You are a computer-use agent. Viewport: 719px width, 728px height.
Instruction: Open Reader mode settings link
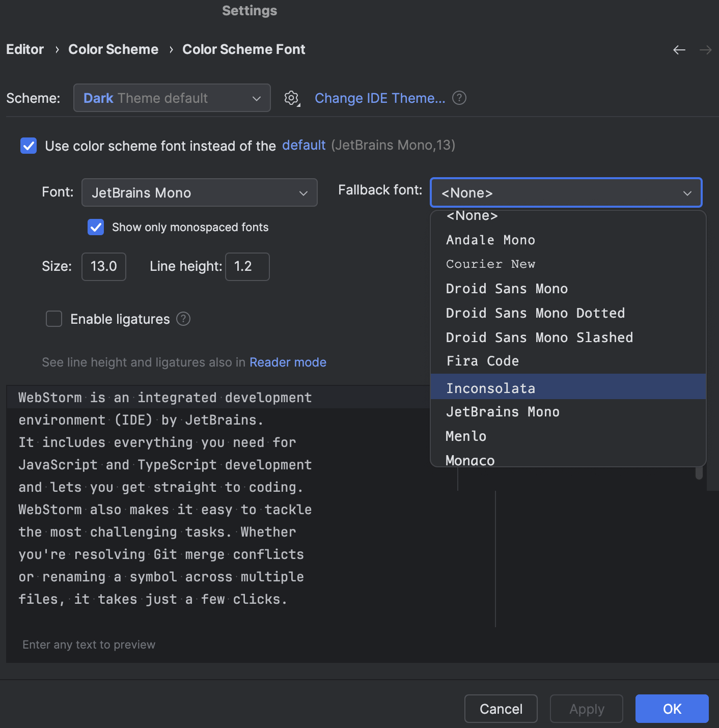click(288, 362)
